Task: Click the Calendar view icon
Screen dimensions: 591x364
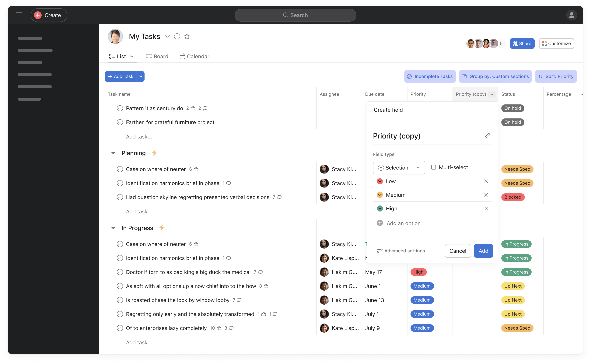Action: [182, 56]
